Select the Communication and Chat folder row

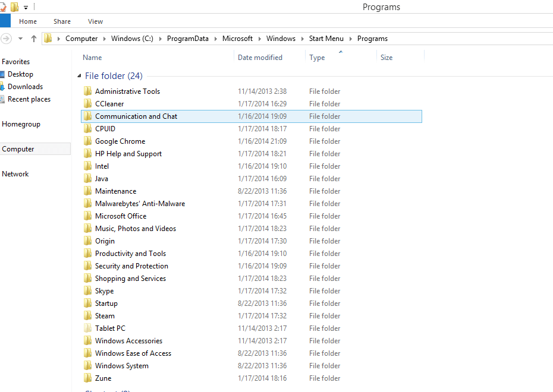[136, 116]
